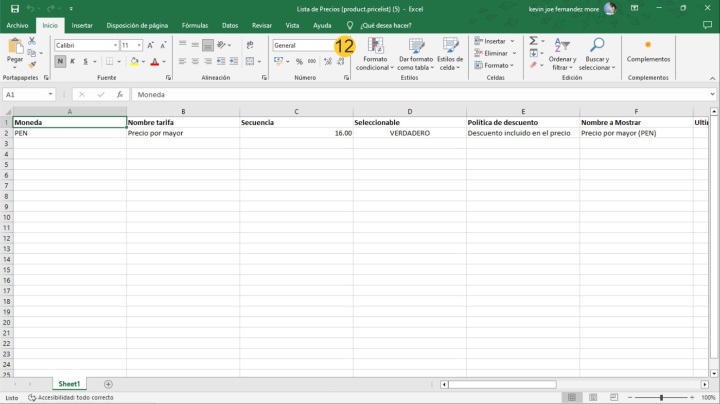Toggle bold (N) formatting
720x404 pixels.
pos(60,62)
